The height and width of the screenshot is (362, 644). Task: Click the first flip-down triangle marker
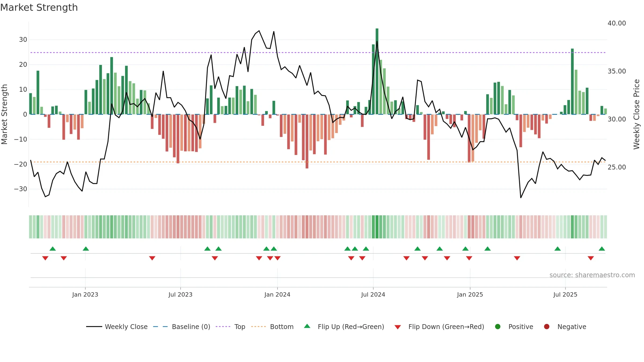coord(45,258)
